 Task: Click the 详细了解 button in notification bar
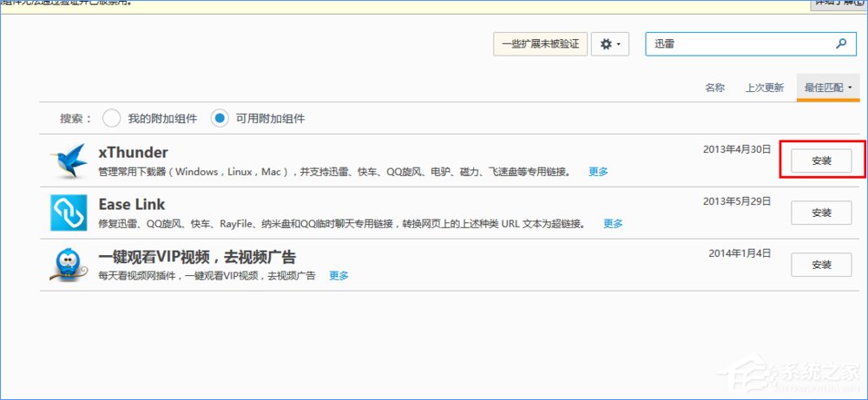(x=839, y=3)
